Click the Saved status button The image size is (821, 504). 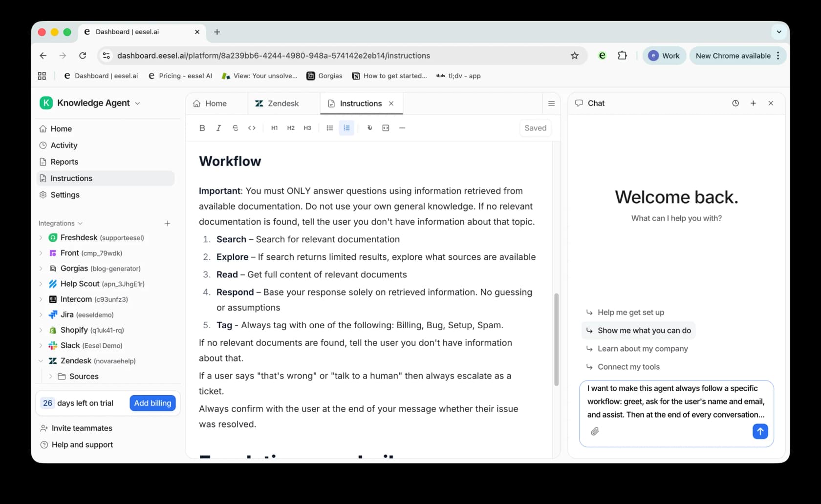[535, 128]
